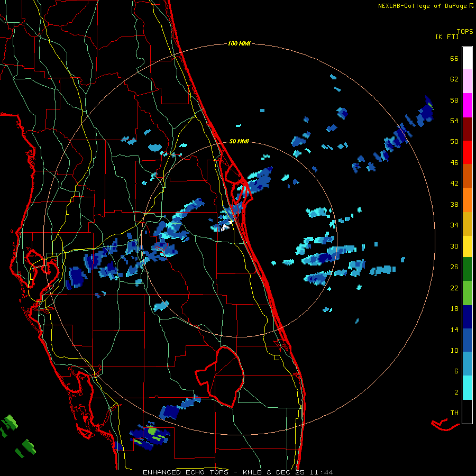Click the TH threshold label
Image resolution: width=476 pixels, height=476 pixels.
454,413
